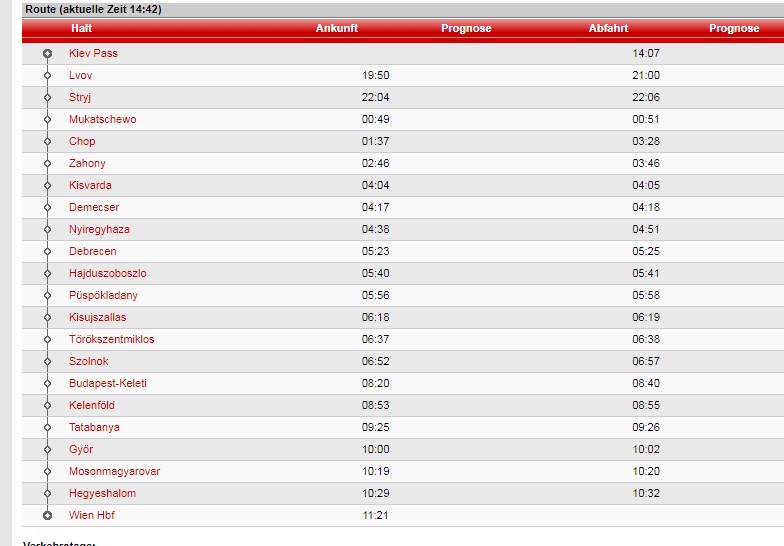This screenshot has width=784, height=546.
Task: Open the Kiev Pass station link
Action: [x=93, y=53]
